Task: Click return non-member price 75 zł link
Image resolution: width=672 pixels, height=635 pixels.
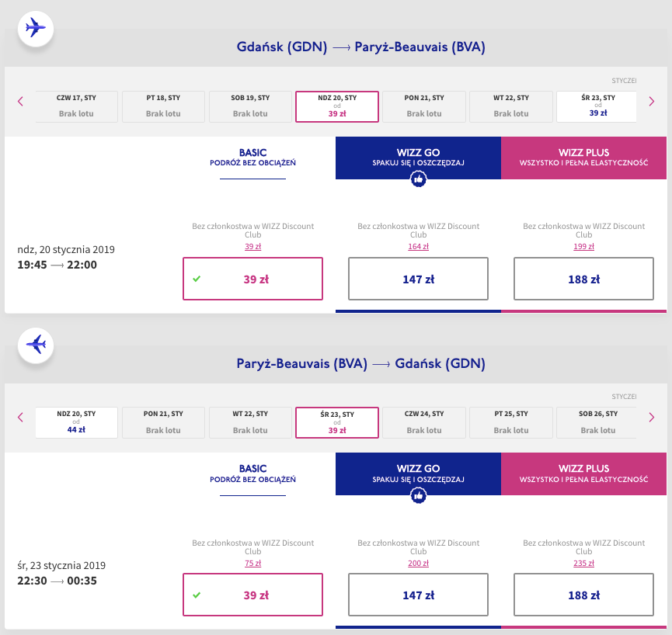Action: pos(252,563)
